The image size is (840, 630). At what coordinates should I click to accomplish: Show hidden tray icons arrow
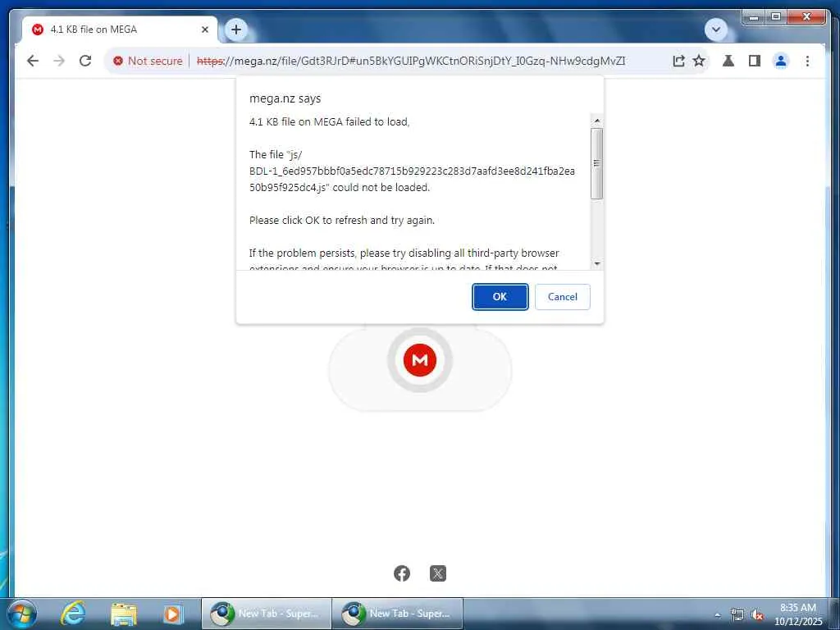click(718, 615)
